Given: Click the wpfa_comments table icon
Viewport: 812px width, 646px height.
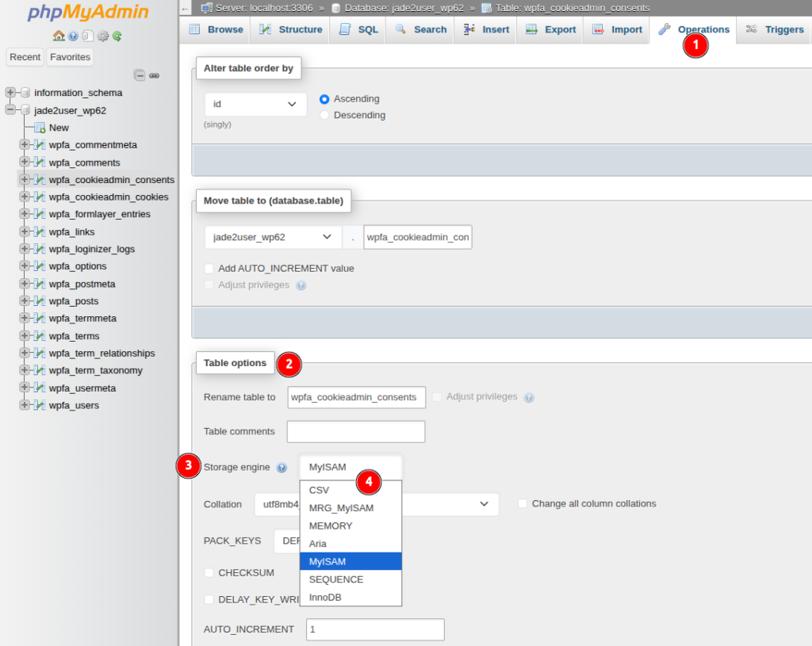Looking at the screenshot, I should [x=40, y=162].
